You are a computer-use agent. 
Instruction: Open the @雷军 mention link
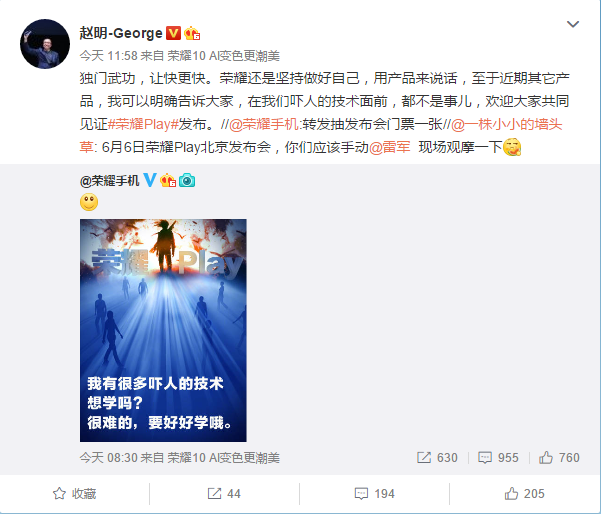click(x=390, y=147)
